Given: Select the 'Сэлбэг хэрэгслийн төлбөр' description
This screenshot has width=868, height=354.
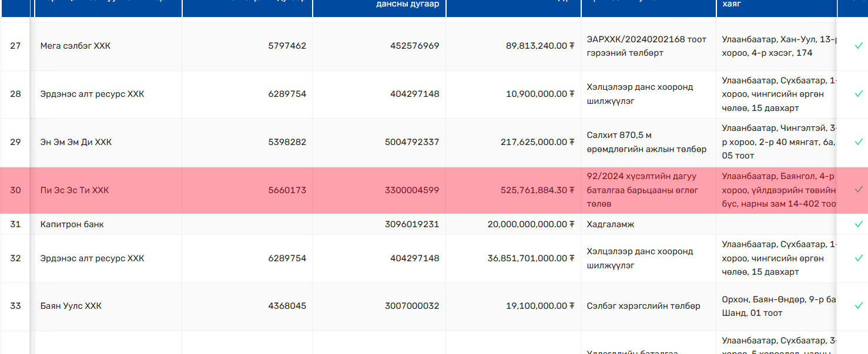Looking at the screenshot, I should tap(644, 306).
